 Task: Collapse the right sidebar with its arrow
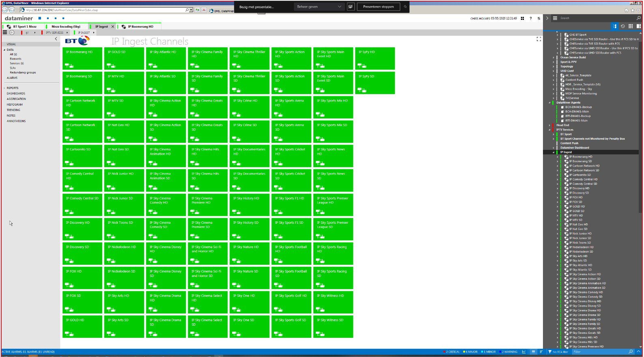coord(547,18)
